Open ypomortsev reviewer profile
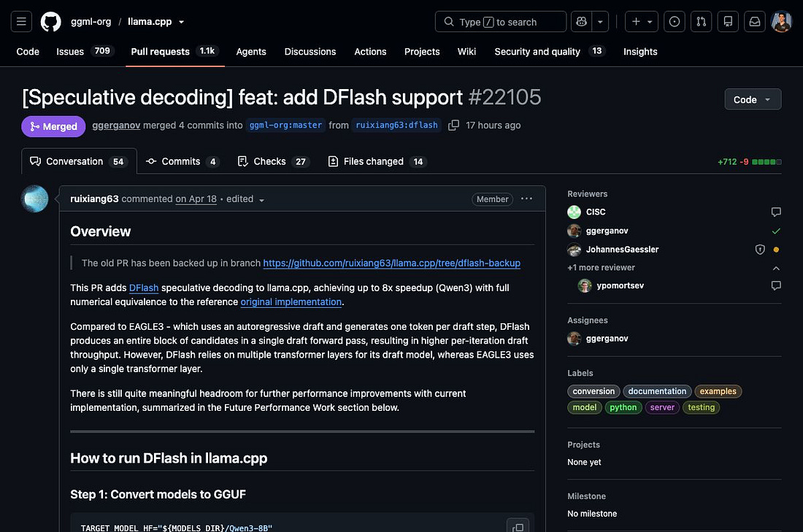This screenshot has height=532, width=803. coord(620,285)
